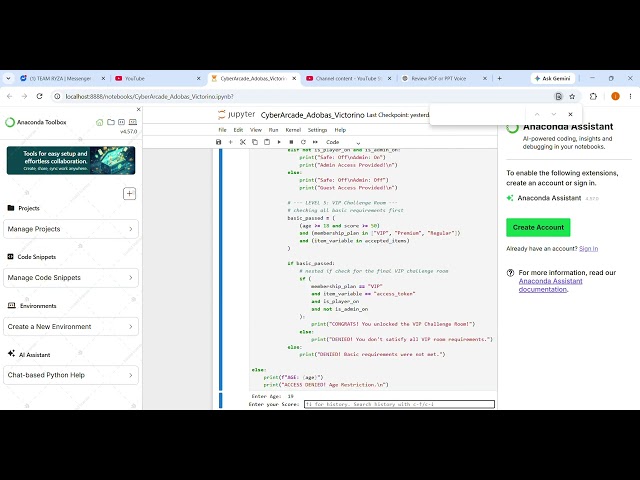Add new item with plus button
This screenshot has width=640, height=480.
click(x=129, y=193)
